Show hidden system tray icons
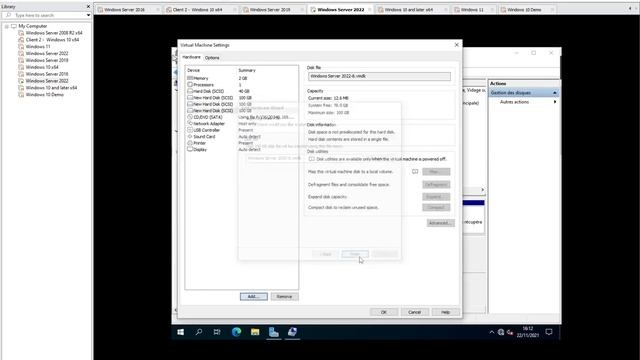This screenshot has width=640, height=360. 491,332
